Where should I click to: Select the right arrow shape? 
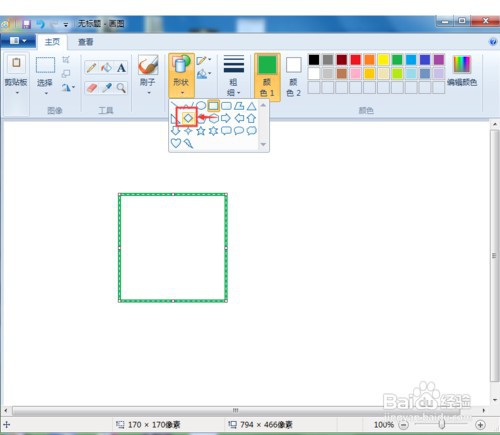(x=226, y=118)
